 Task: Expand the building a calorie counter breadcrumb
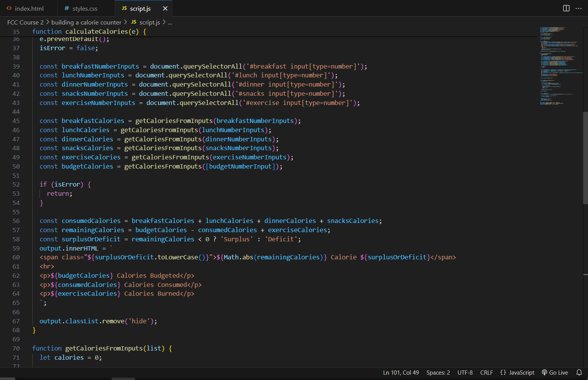pyautogui.click(x=86, y=23)
